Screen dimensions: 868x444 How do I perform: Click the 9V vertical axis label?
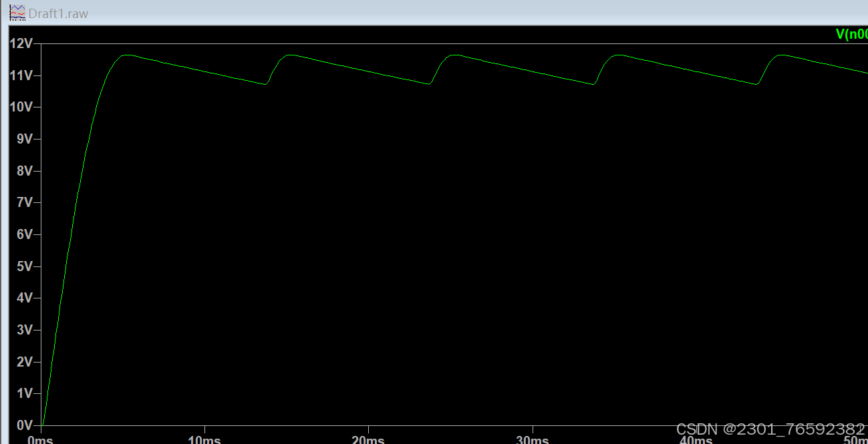[24, 139]
